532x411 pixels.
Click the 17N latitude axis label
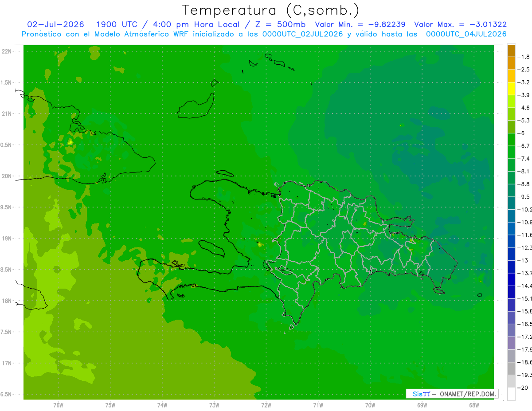(x=7, y=363)
